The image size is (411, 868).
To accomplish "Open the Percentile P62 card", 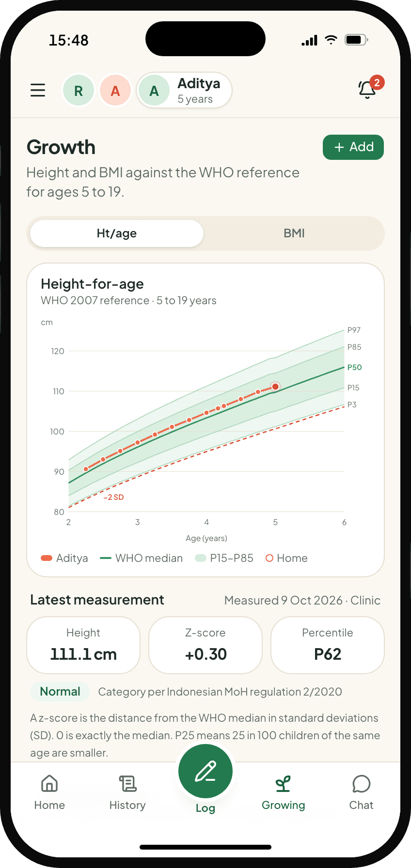I will 328,645.
